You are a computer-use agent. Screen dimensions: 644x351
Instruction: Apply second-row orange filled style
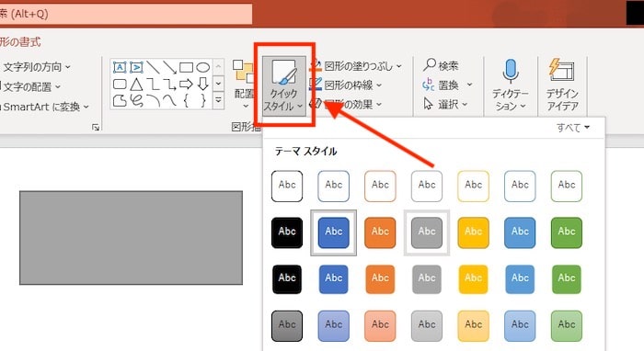(380, 232)
